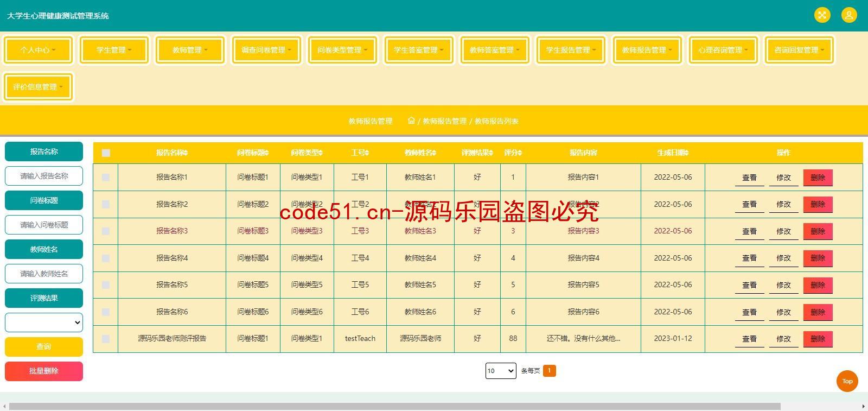Screen dimensions: 868x411
Task: Sort by 问卷标题 column arrows
Action: (266, 153)
